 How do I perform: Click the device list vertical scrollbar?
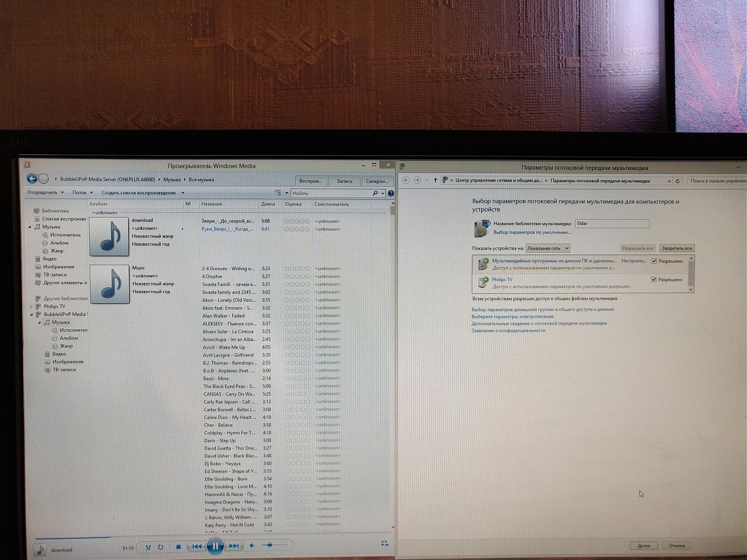tap(691, 274)
